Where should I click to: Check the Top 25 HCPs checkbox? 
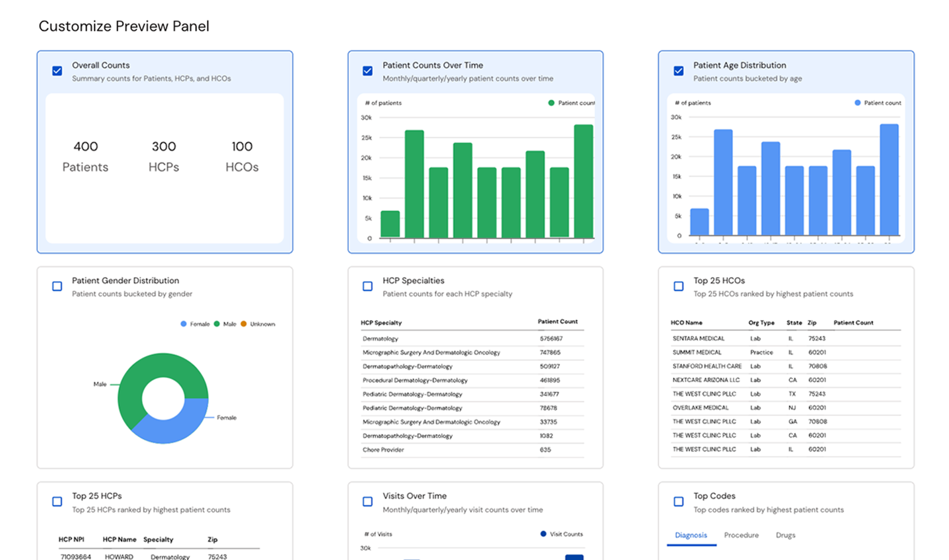pos(57,502)
